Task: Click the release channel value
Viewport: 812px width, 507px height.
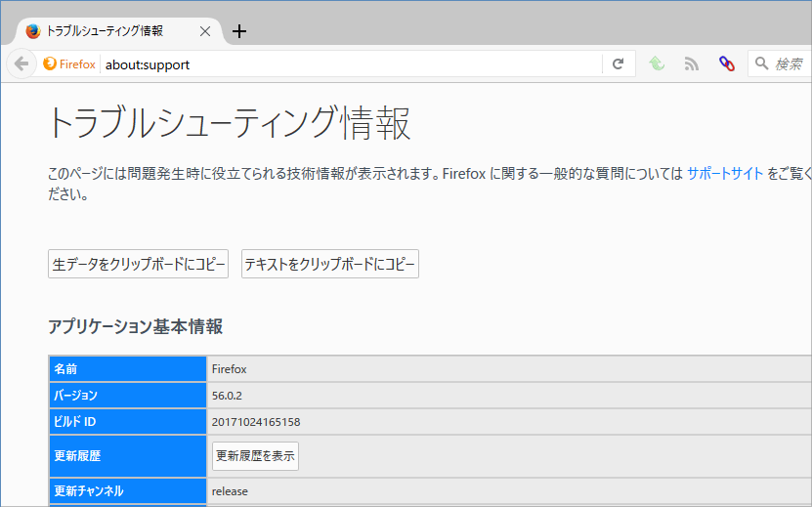Action: pos(230,491)
